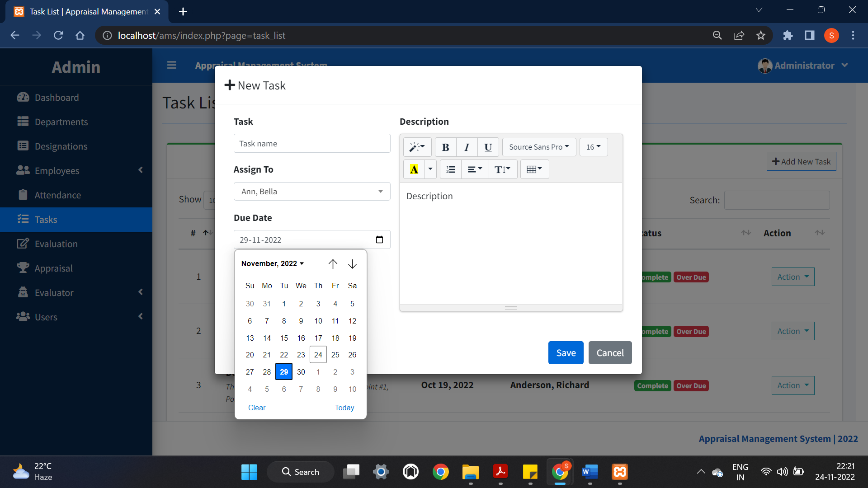Open the Source Sans Pro font dropdown
Image resolution: width=868 pixels, height=488 pixels.
pos(538,147)
